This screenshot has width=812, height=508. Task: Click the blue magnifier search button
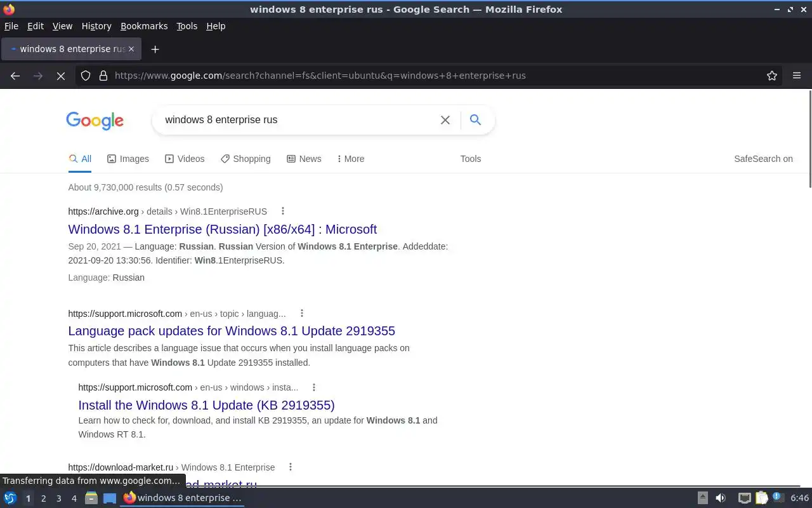coord(475,119)
